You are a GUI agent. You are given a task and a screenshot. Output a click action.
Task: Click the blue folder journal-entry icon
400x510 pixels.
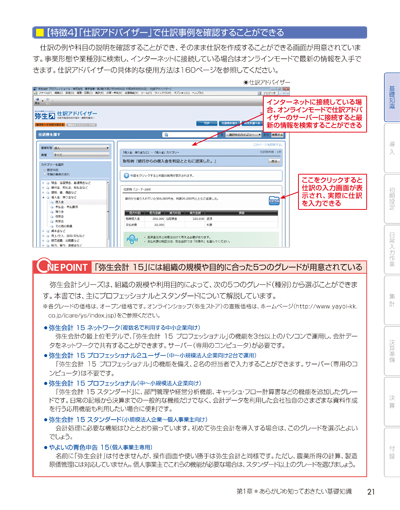[274, 200]
